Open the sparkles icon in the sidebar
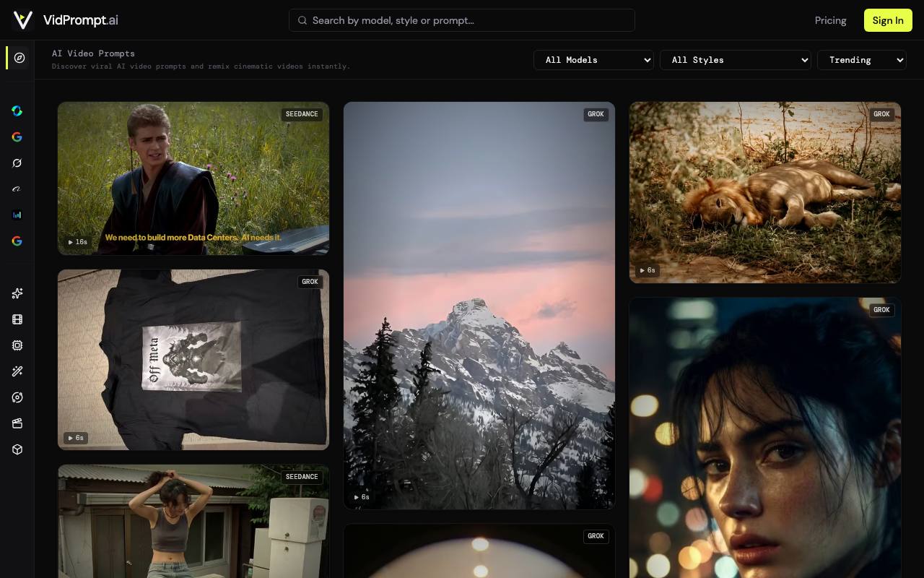The height and width of the screenshot is (578, 924). 17,293
